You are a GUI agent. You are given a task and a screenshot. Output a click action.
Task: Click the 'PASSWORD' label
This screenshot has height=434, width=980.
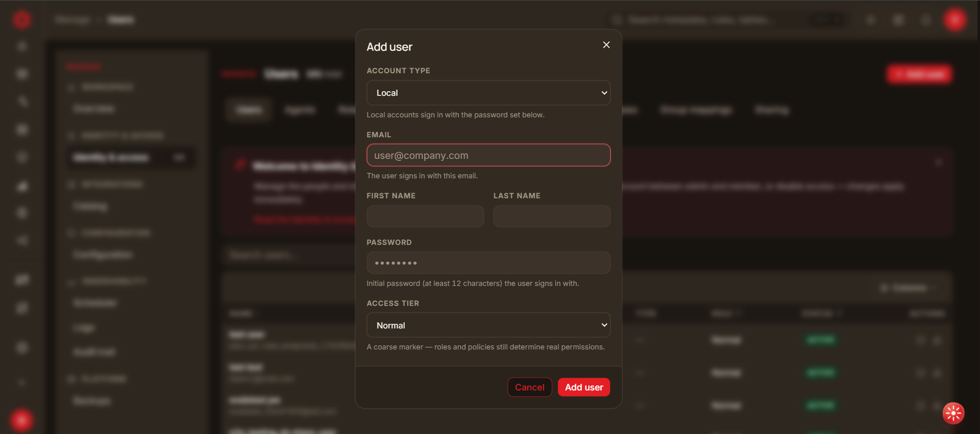point(389,242)
